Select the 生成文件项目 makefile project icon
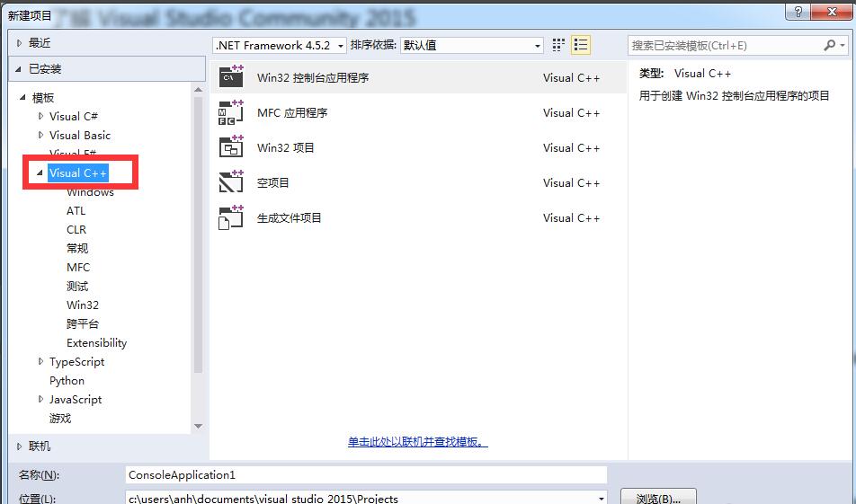 [x=231, y=217]
